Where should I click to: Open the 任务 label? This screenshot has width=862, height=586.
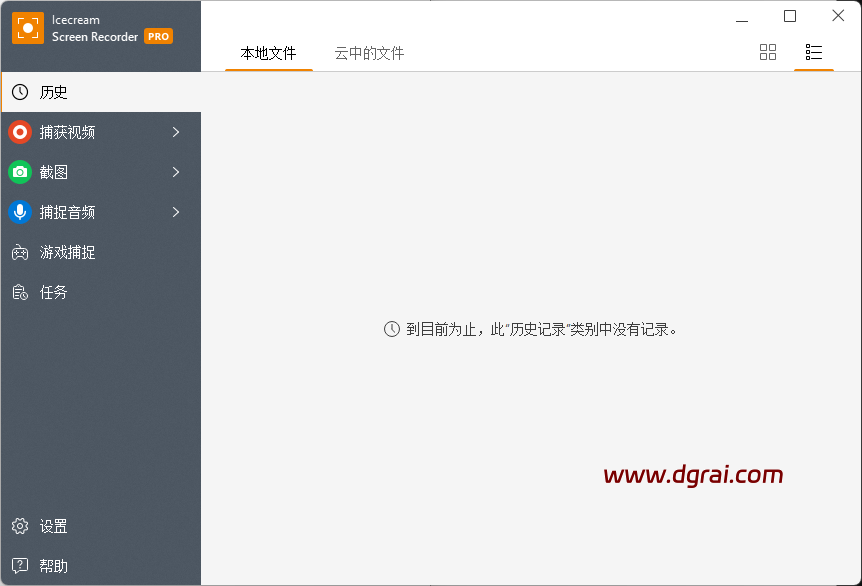point(53,292)
